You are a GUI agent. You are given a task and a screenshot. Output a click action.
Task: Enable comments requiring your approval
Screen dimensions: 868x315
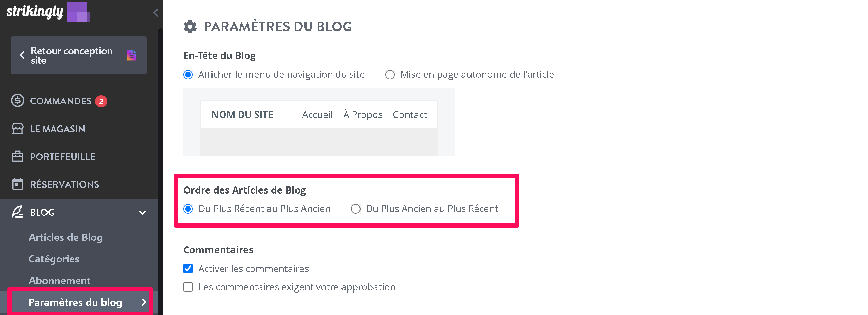tap(188, 287)
